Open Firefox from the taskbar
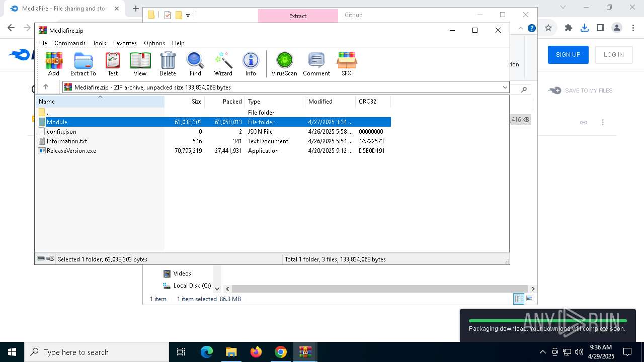This screenshot has width=644, height=362. coord(256,352)
